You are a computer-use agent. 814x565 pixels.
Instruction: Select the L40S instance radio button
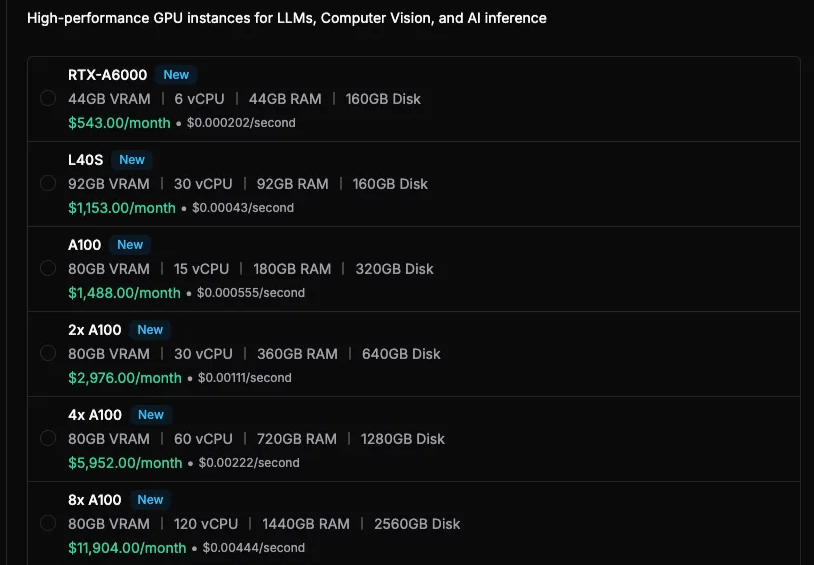click(x=48, y=183)
